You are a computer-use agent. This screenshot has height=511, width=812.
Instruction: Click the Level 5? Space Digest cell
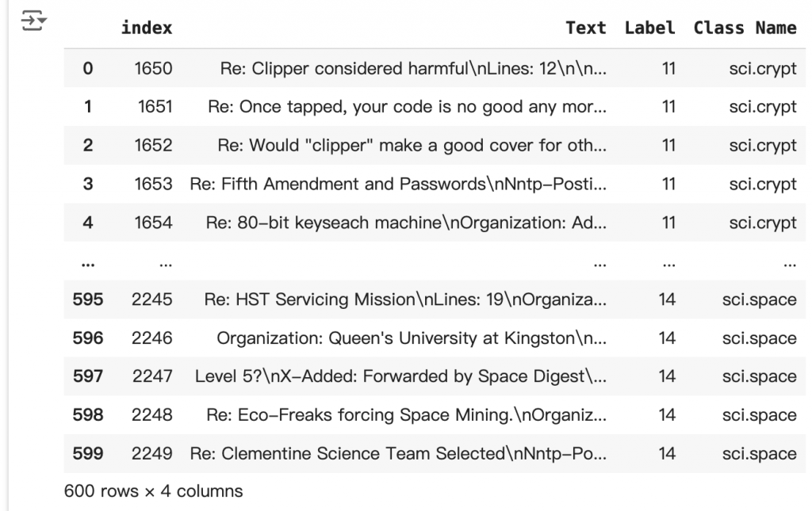coord(400,376)
